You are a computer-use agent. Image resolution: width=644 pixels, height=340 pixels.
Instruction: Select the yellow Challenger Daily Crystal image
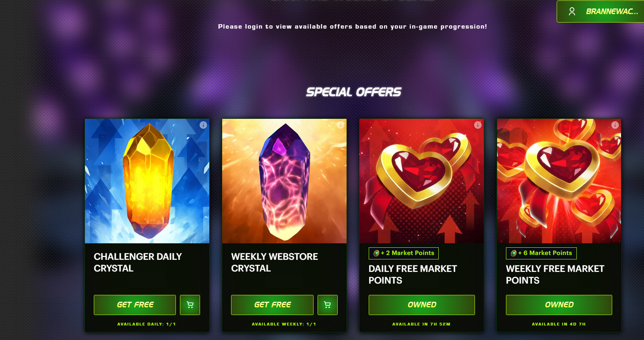tap(147, 181)
